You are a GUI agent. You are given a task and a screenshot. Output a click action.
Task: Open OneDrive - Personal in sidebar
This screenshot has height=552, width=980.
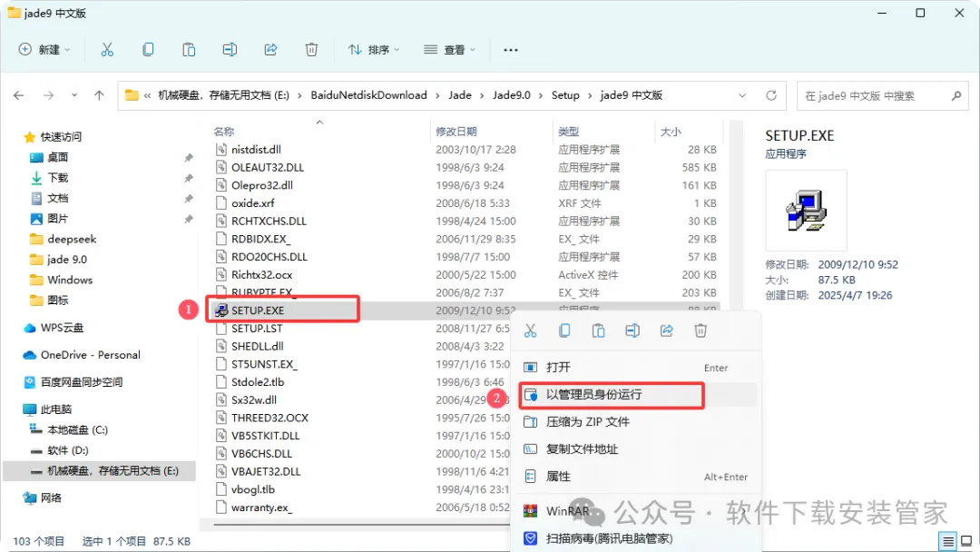[90, 354]
